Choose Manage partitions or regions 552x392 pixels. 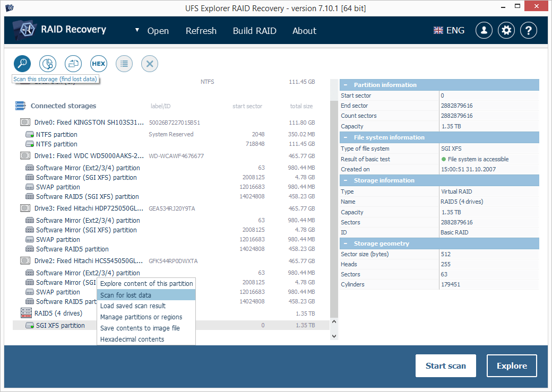[146, 317]
